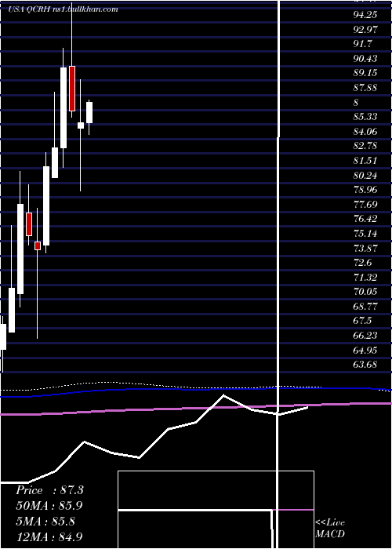Screen dimensions: 392x549
Task: Select the 90.43 price label
Action: 365,59
